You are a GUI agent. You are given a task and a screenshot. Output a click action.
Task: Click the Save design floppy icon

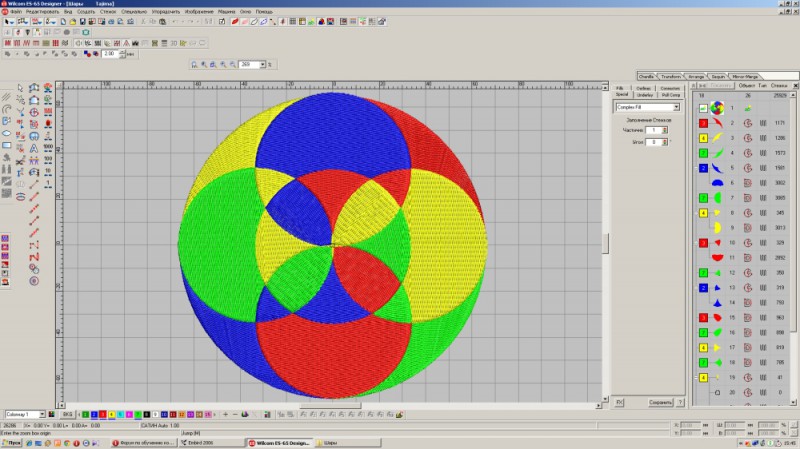(x=82, y=21)
